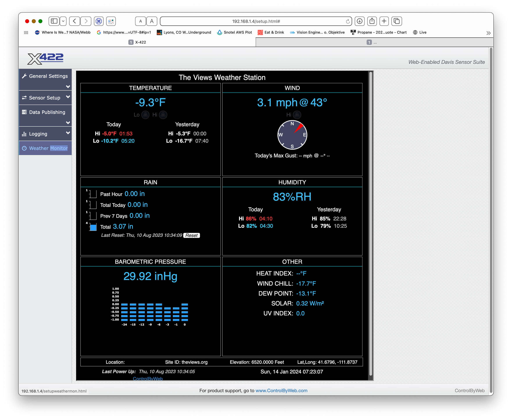
Task: Toggle the temperature Lo alarm indicator
Action: (145, 115)
